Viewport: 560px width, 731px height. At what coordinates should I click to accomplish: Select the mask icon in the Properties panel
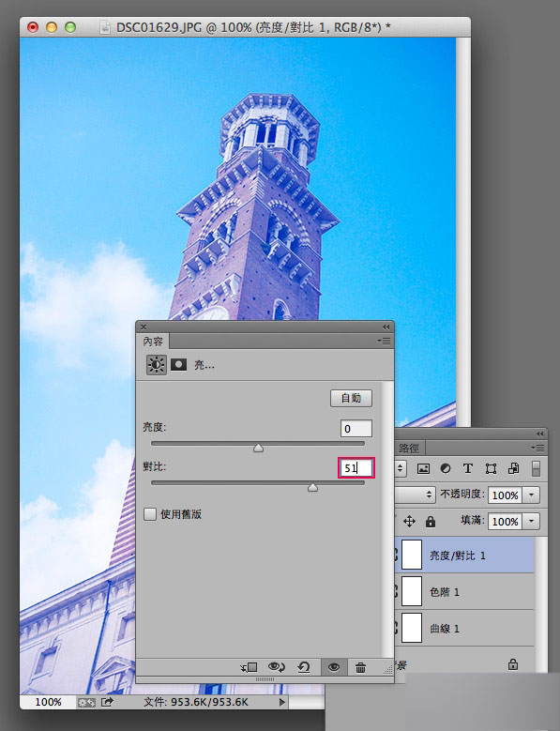pyautogui.click(x=178, y=365)
